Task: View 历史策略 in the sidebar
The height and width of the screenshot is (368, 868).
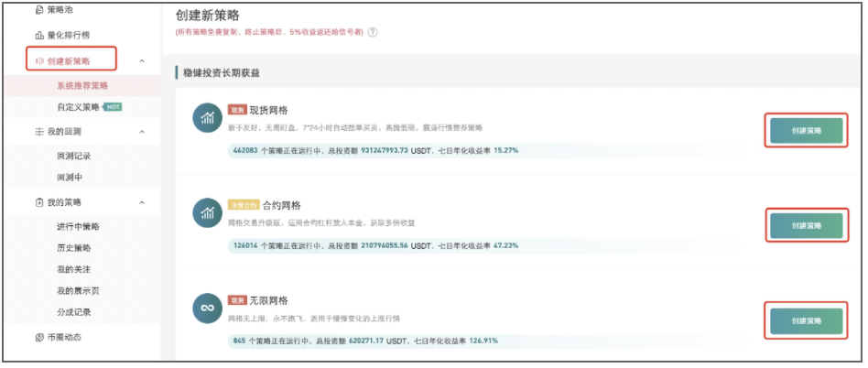Action: coord(74,248)
